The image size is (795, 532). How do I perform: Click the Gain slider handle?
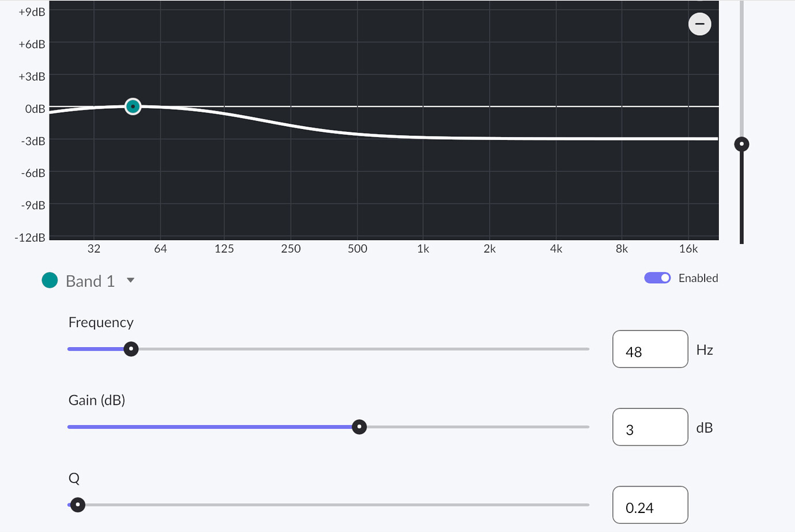pyautogui.click(x=359, y=427)
